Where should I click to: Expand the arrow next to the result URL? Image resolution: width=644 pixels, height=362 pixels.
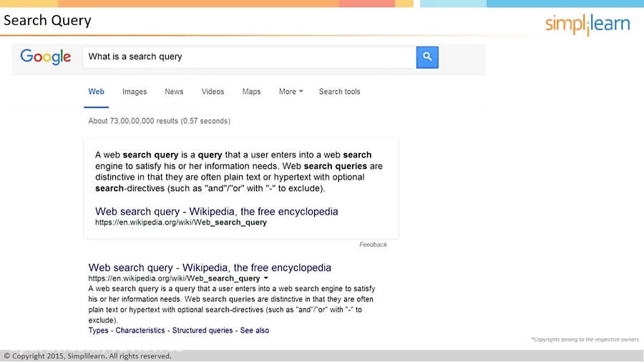pyautogui.click(x=265, y=278)
